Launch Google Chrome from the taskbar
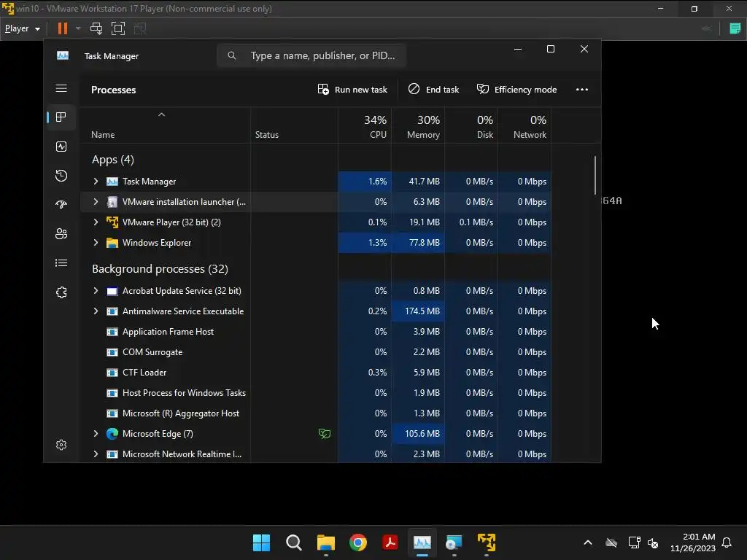The image size is (747, 560). [357, 542]
